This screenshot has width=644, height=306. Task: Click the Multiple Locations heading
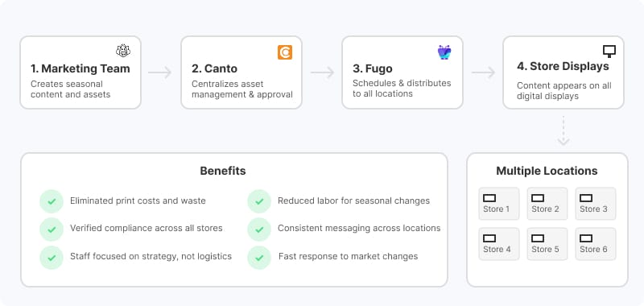coord(547,171)
